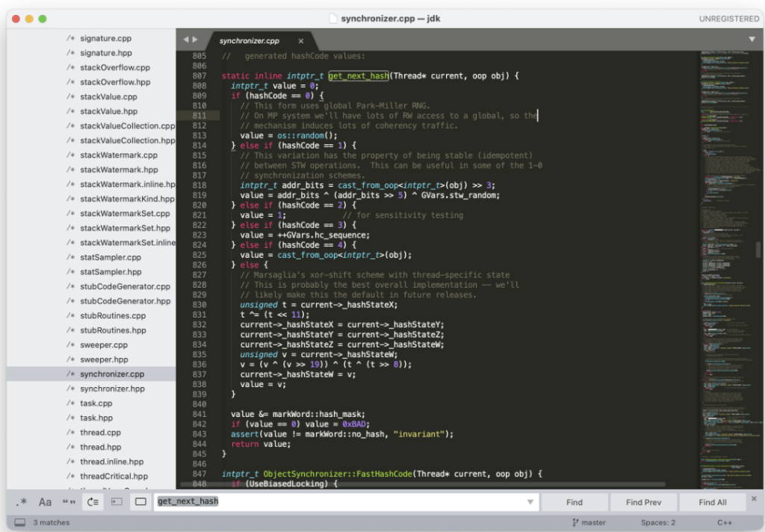
Task: Click the Find All button
Action: (712, 502)
